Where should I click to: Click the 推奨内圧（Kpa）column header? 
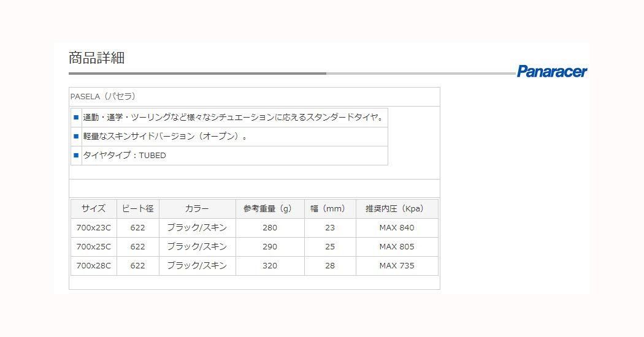point(397,208)
